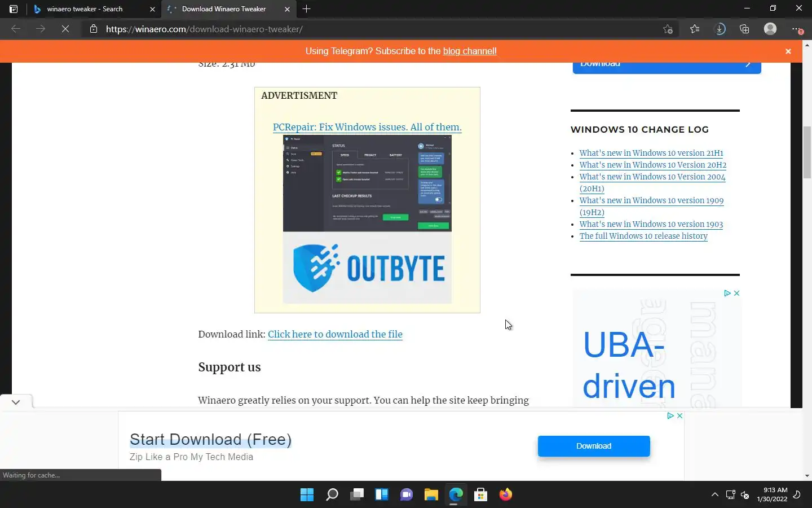812x508 pixels.
Task: Click AdChoices icon on UBA-driven sidebar ad
Action: click(x=727, y=293)
